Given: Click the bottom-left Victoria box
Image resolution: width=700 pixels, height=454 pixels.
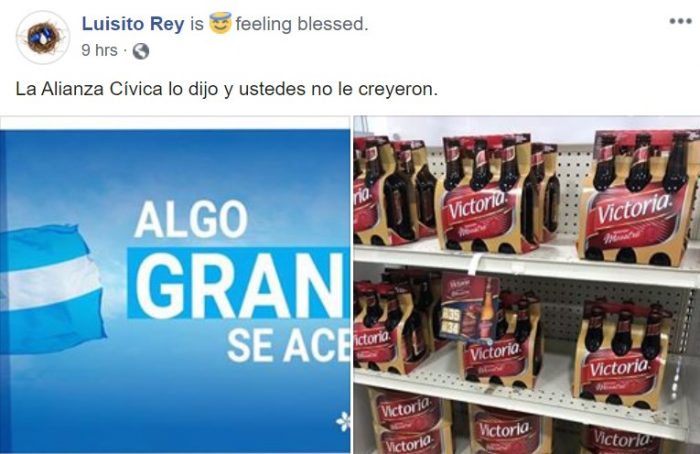Looking at the screenshot, I should click(x=408, y=422).
